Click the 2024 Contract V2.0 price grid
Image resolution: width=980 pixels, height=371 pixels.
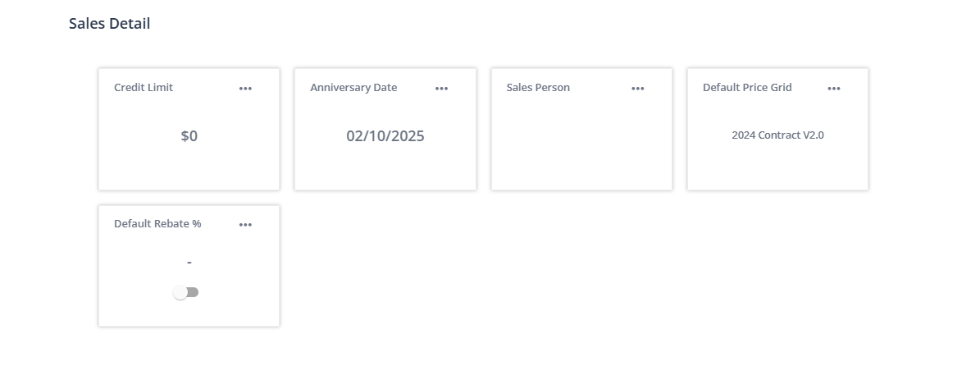click(x=777, y=135)
